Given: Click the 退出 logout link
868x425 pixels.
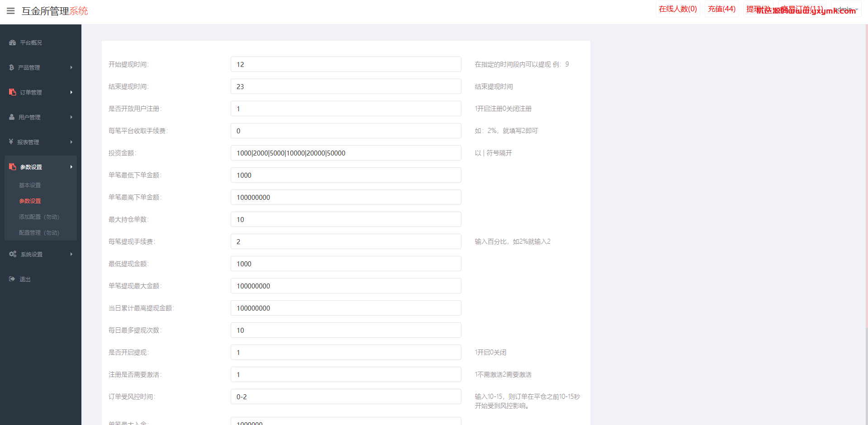Looking at the screenshot, I should click(x=25, y=279).
